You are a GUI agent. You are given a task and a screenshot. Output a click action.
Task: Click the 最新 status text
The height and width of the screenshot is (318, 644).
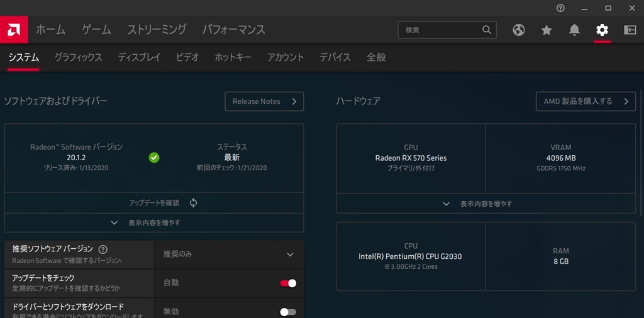pyautogui.click(x=231, y=158)
